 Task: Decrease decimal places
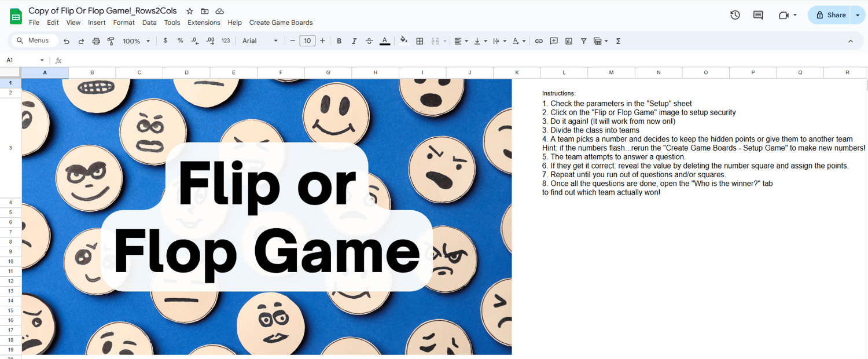195,41
